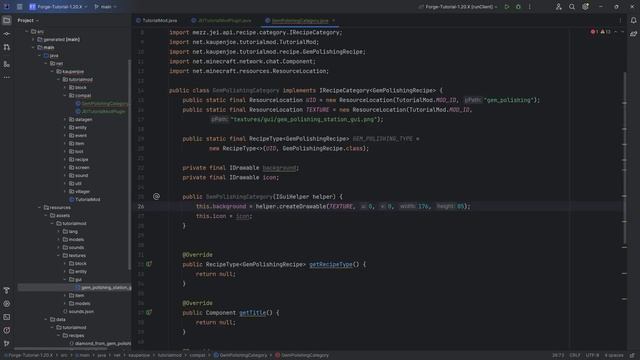Collapse the compat package
The image size is (640, 360).
pos(65,96)
